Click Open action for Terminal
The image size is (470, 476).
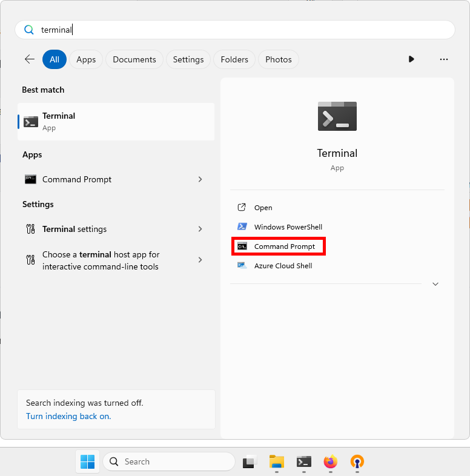click(337, 208)
